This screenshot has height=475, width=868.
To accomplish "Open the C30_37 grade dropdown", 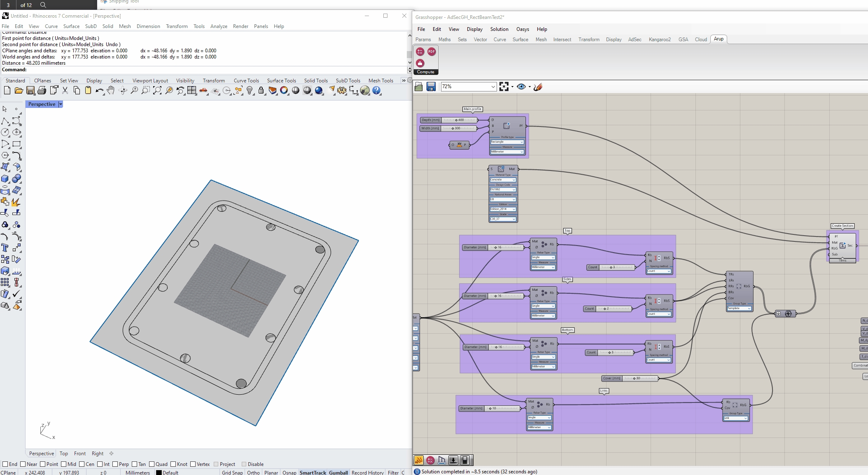I will pyautogui.click(x=503, y=219).
